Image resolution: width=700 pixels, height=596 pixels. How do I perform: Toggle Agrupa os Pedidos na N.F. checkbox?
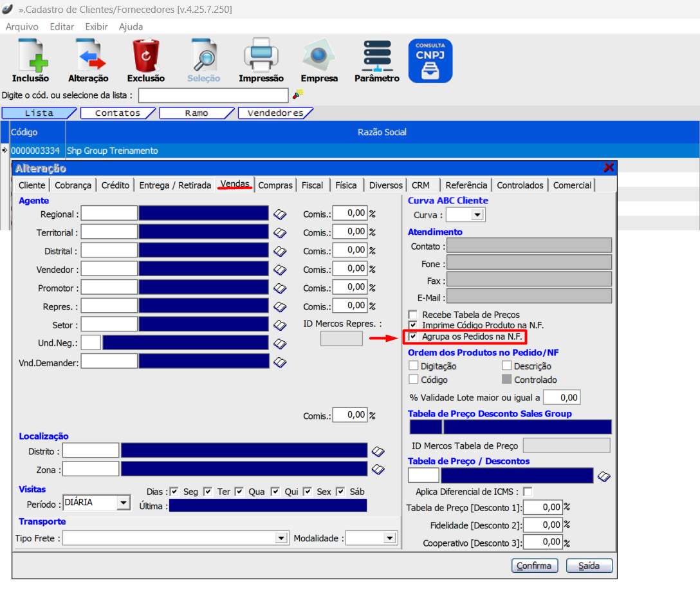click(x=413, y=337)
